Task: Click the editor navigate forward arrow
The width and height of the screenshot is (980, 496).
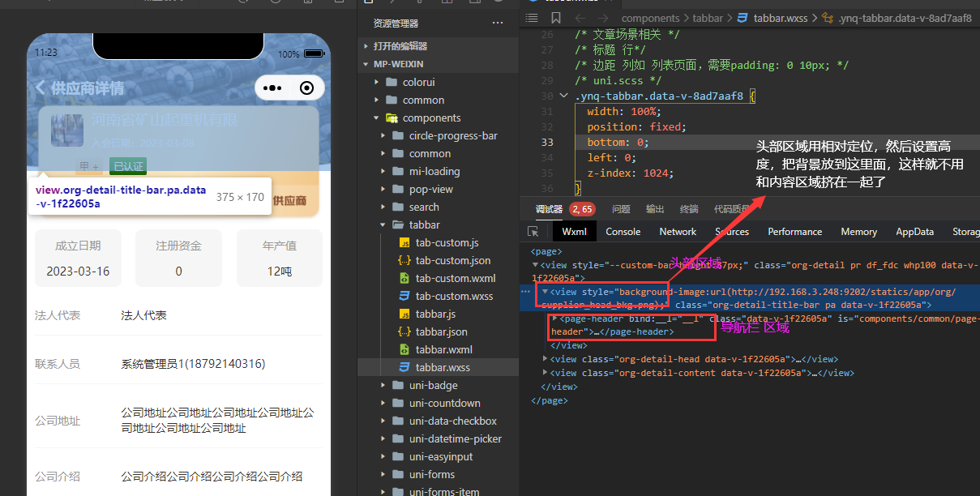Action: click(x=603, y=18)
